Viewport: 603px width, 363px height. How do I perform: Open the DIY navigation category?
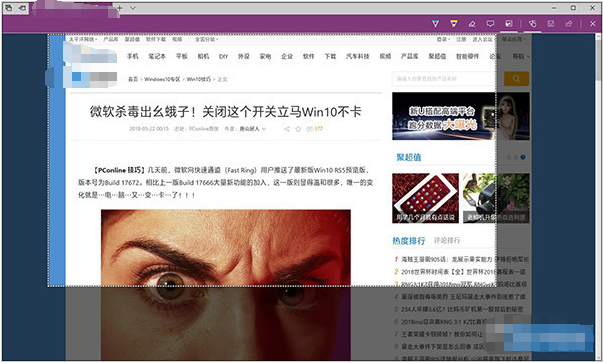tap(223, 56)
